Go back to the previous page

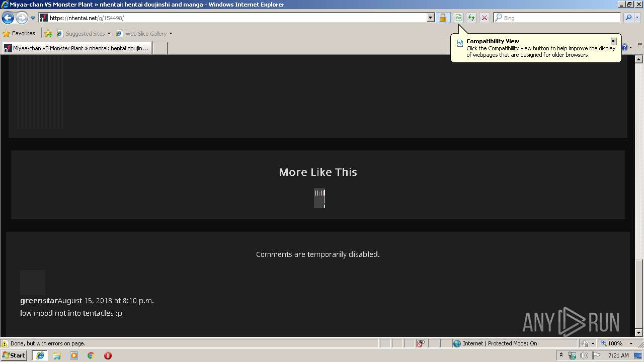click(8, 18)
